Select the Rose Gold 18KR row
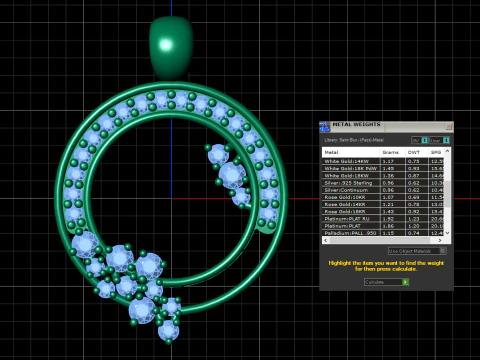Image resolution: width=480 pixels, height=360 pixels. click(383, 212)
